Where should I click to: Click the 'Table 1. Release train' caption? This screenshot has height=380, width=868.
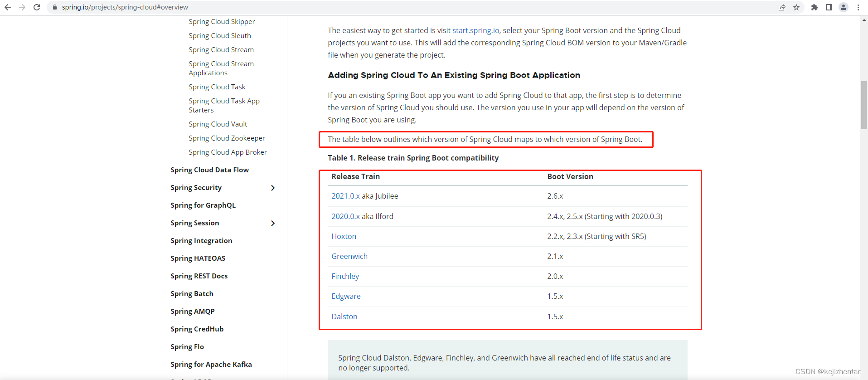(x=413, y=158)
